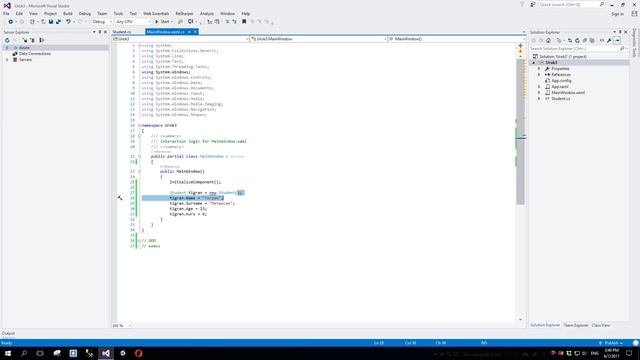Toggle Preview Selected Items in Solution Explorer

(617, 40)
